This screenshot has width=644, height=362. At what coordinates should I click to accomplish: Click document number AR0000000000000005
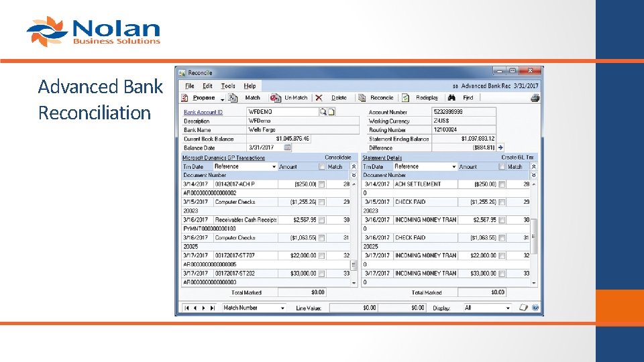tap(210, 264)
